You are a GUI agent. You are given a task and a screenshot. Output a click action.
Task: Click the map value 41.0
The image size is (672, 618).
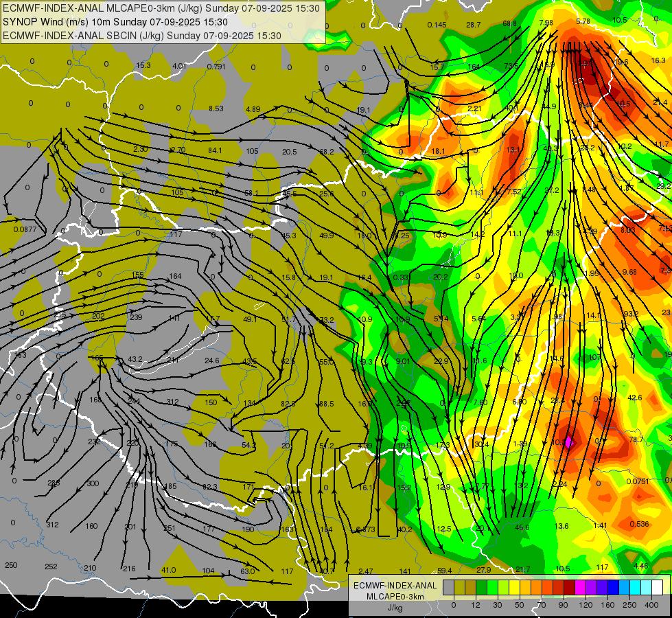168,570
